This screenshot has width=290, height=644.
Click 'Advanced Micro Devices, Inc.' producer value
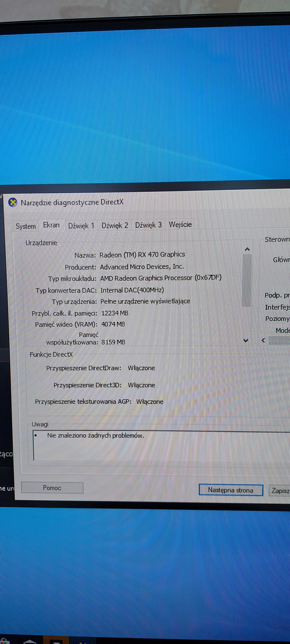142,267
